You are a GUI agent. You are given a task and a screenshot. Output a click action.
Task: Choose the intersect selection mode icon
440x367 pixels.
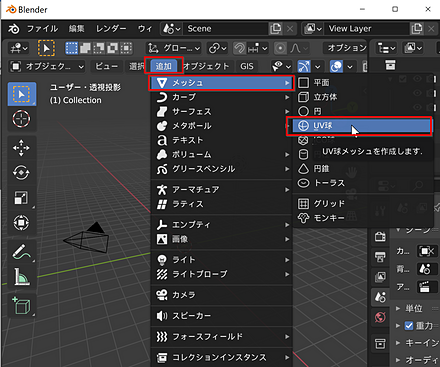click(126, 48)
